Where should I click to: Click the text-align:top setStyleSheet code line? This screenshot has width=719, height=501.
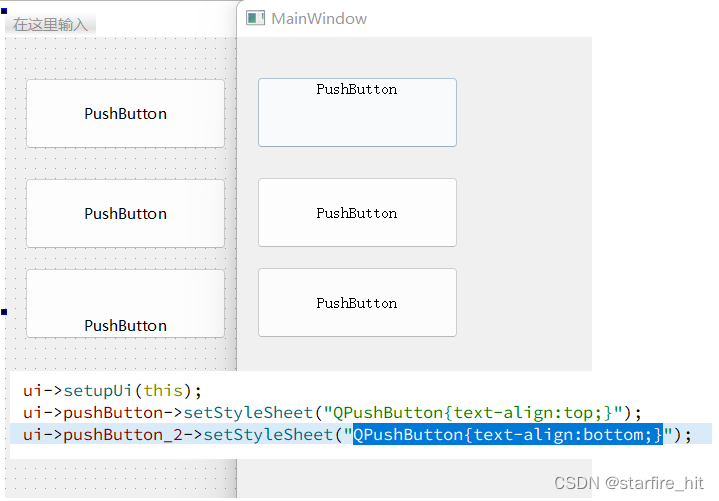tap(332, 413)
